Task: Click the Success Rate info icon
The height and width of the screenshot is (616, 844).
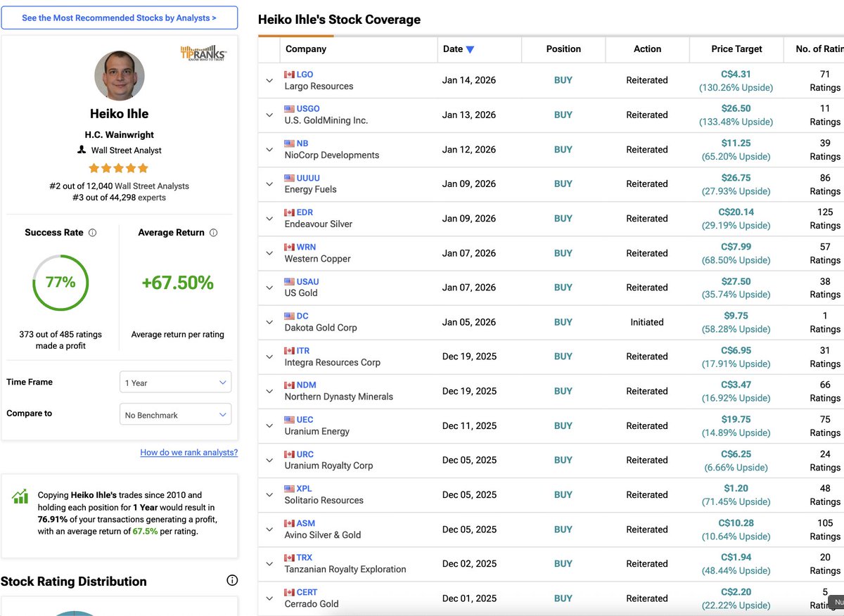Action: click(92, 233)
